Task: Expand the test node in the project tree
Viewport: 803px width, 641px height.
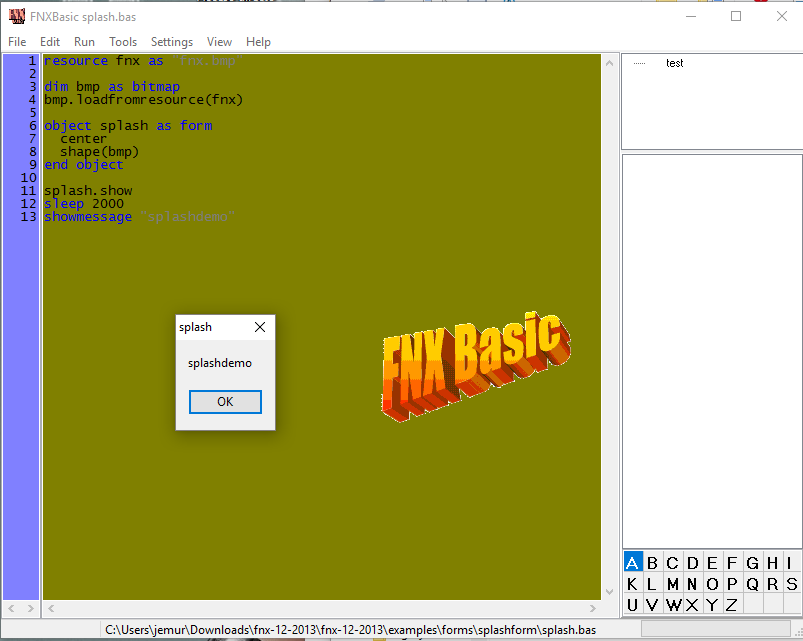Action: pos(641,63)
